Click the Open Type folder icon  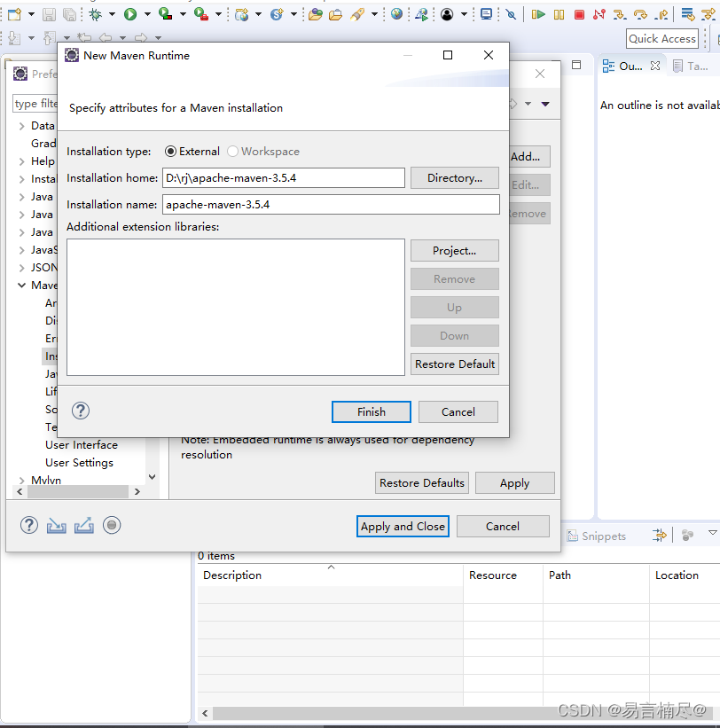(x=315, y=15)
